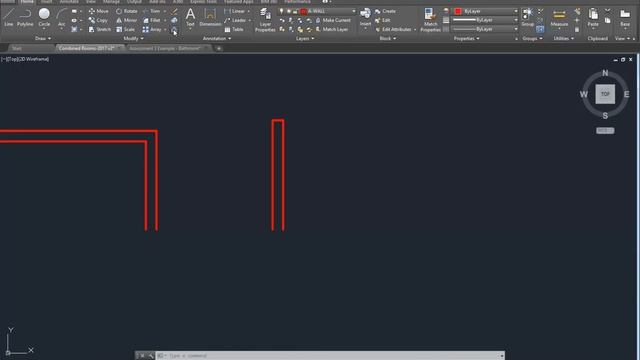Click Match Properties tool
Screen dimensions: 640x360
click(430, 20)
